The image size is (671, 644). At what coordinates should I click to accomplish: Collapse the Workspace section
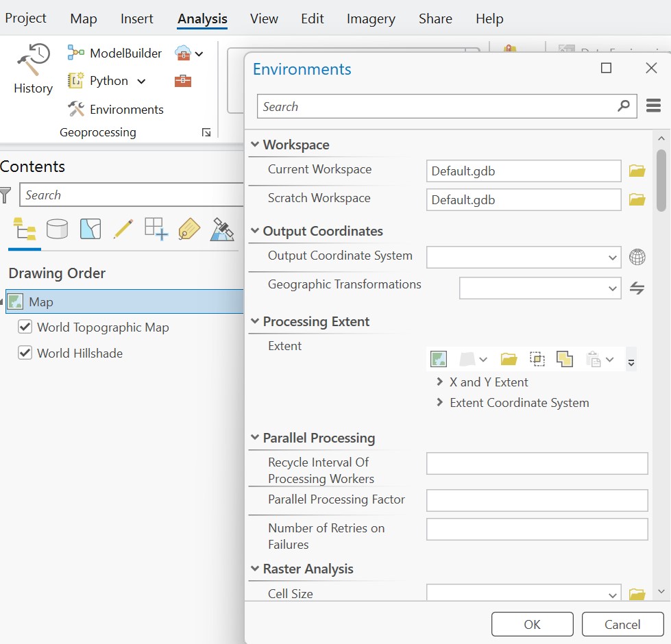click(255, 145)
